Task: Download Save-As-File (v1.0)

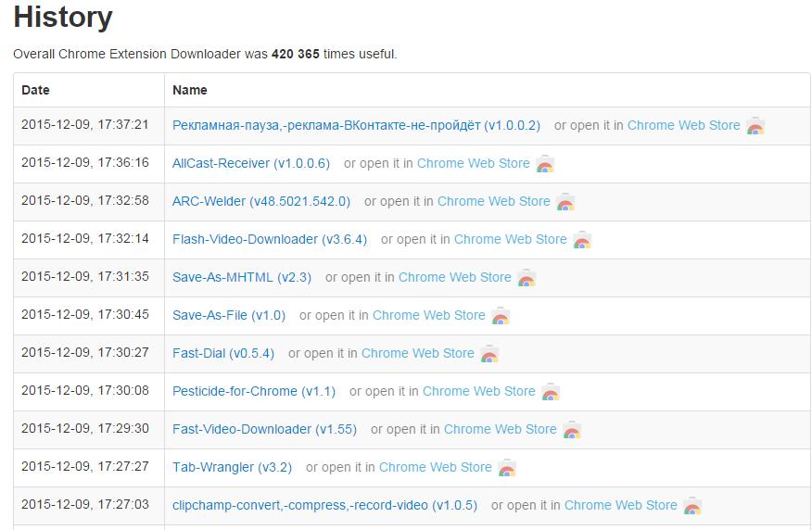Action: click(229, 315)
